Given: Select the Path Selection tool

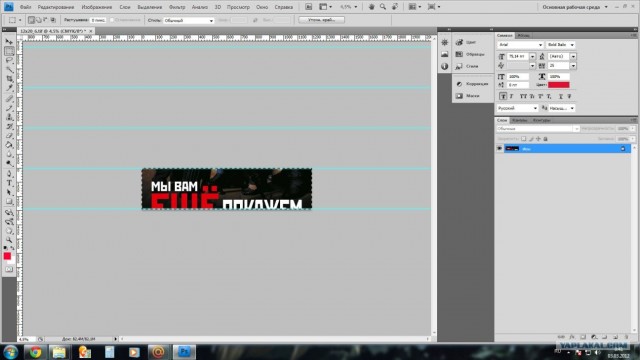Looking at the screenshot, I should 9,193.
